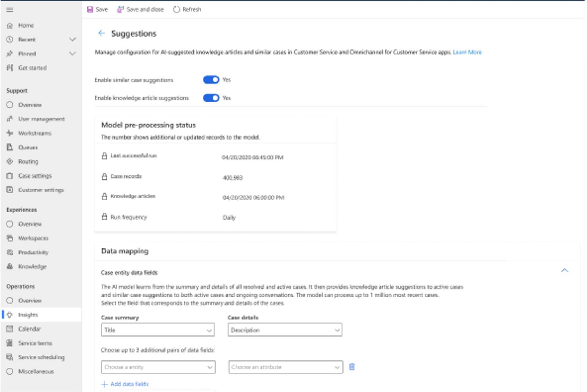Click Add data fields
This screenshot has width=587, height=392.
pyautogui.click(x=125, y=384)
